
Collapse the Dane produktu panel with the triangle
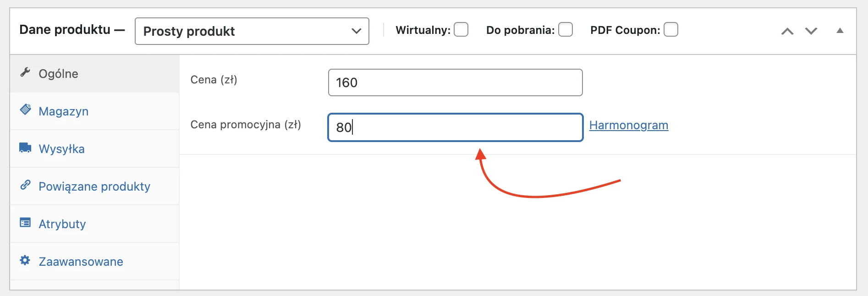(x=840, y=31)
